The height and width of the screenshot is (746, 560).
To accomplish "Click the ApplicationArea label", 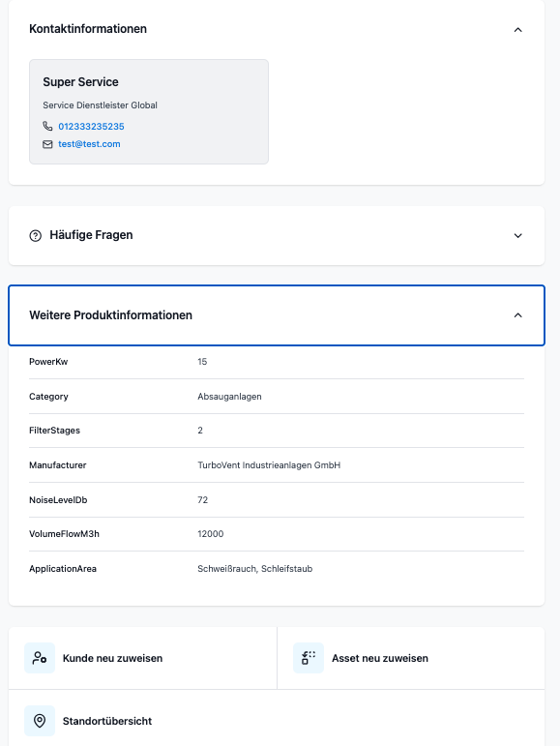I will pos(63,569).
